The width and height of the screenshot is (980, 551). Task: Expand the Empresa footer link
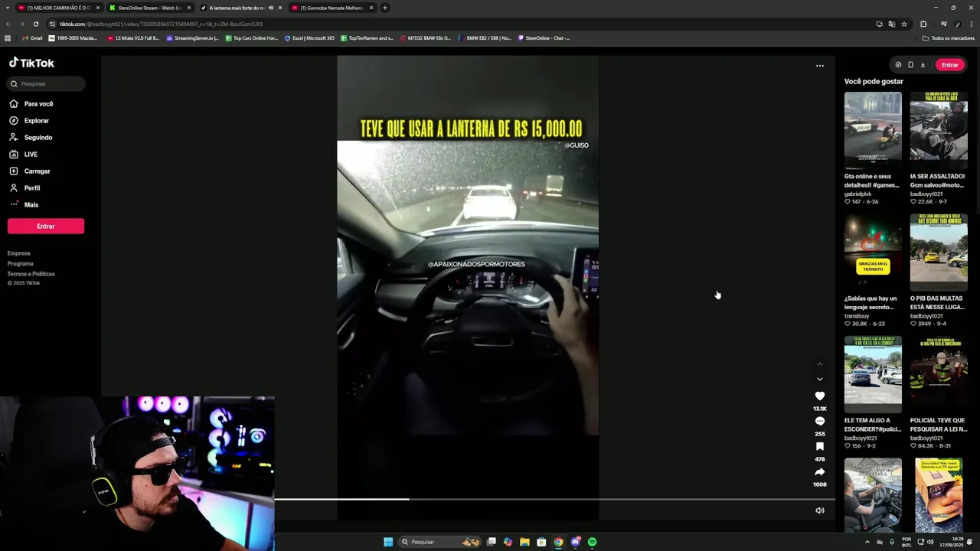click(19, 253)
